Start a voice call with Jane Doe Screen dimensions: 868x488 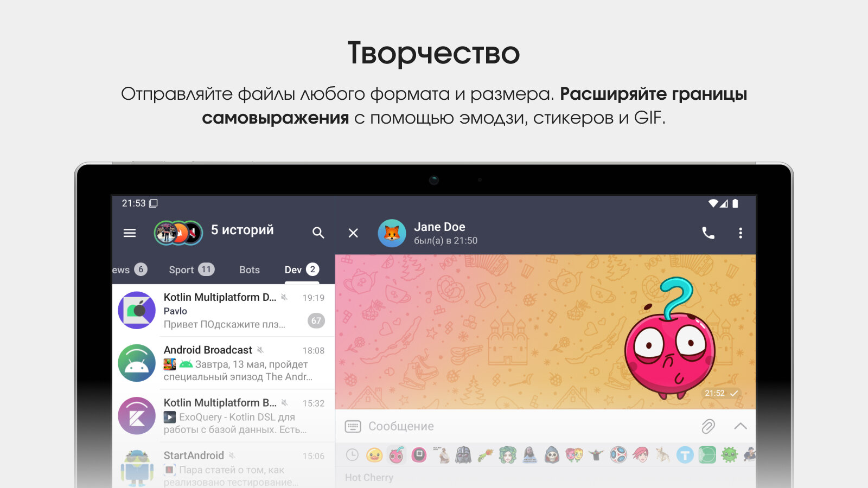pyautogui.click(x=709, y=233)
